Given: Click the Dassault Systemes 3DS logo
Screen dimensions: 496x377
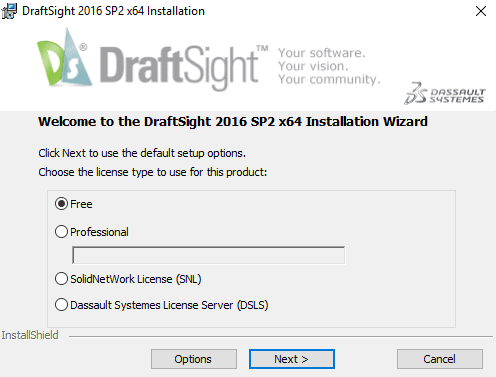Looking at the screenshot, I should (x=444, y=93).
